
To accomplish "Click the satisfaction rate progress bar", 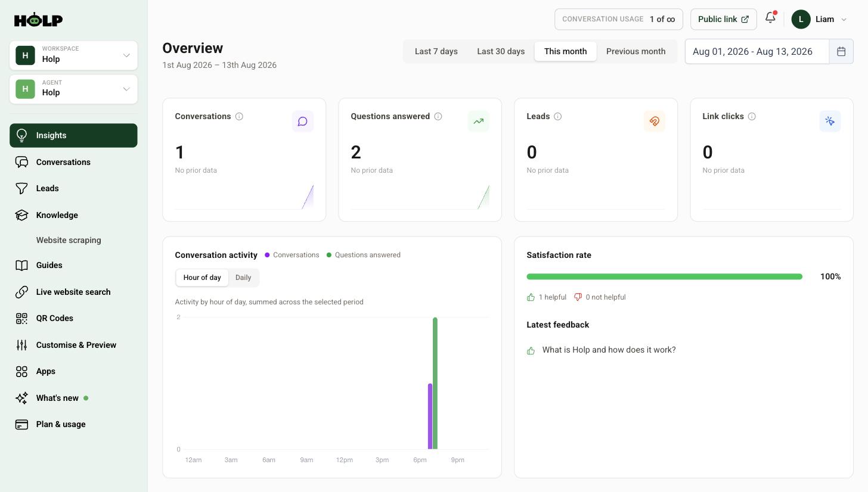I will (664, 276).
